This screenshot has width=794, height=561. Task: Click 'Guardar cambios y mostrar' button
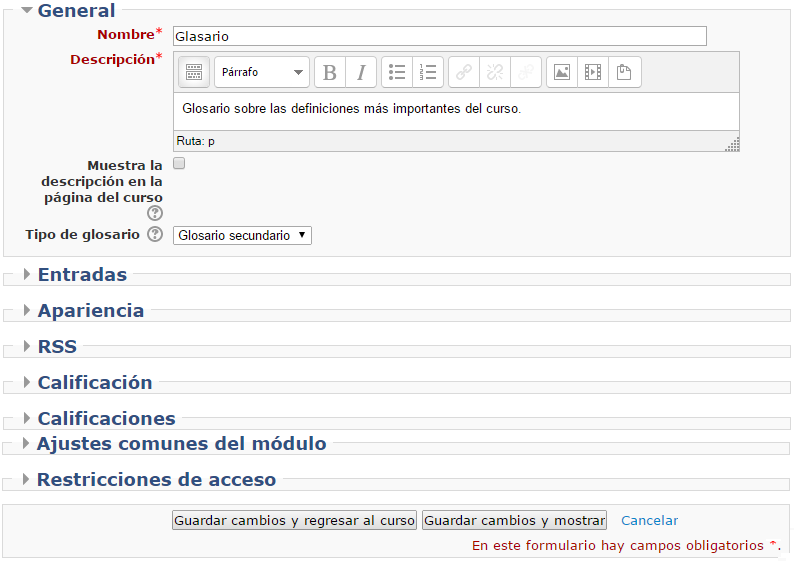[514, 521]
